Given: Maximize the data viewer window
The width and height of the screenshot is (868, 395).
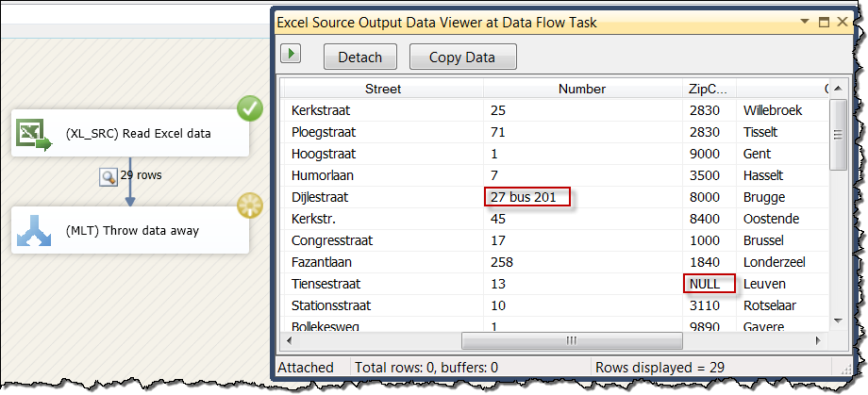Looking at the screenshot, I should [x=824, y=22].
